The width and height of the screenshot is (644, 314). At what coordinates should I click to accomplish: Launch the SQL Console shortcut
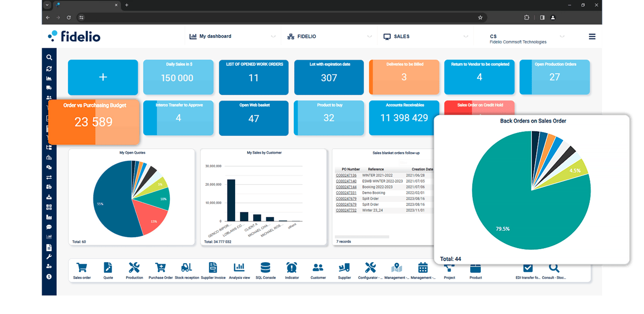pyautogui.click(x=266, y=271)
